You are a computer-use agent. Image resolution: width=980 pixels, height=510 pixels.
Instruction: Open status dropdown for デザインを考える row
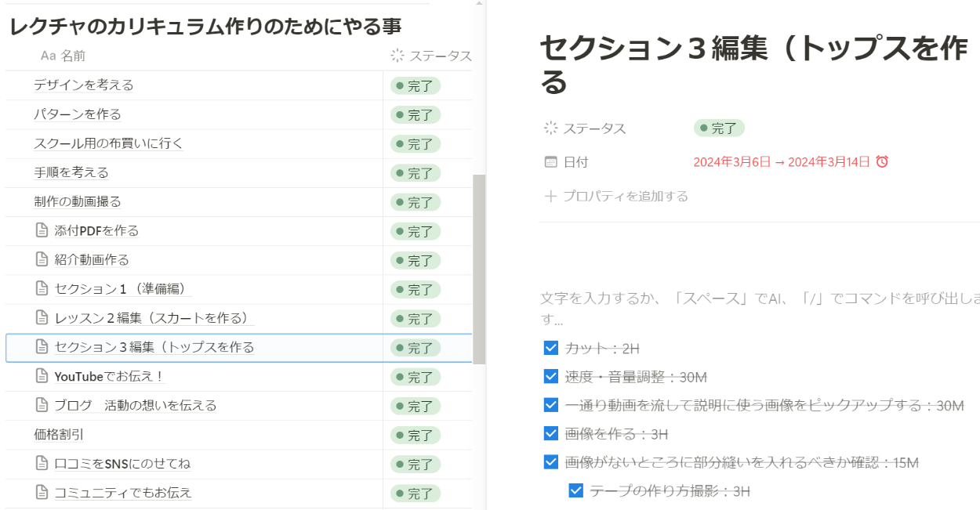(x=416, y=85)
